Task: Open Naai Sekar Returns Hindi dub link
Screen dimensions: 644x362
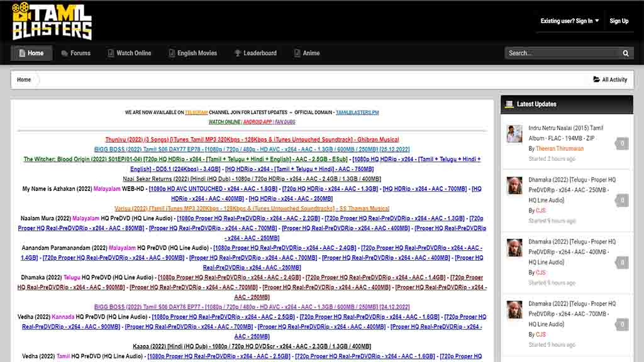Action: click(x=252, y=179)
